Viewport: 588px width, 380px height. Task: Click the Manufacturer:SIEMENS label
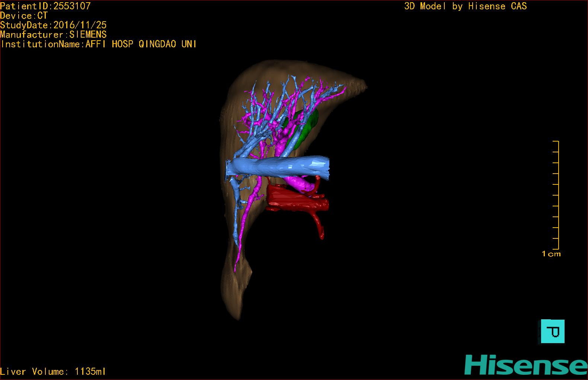pos(53,35)
